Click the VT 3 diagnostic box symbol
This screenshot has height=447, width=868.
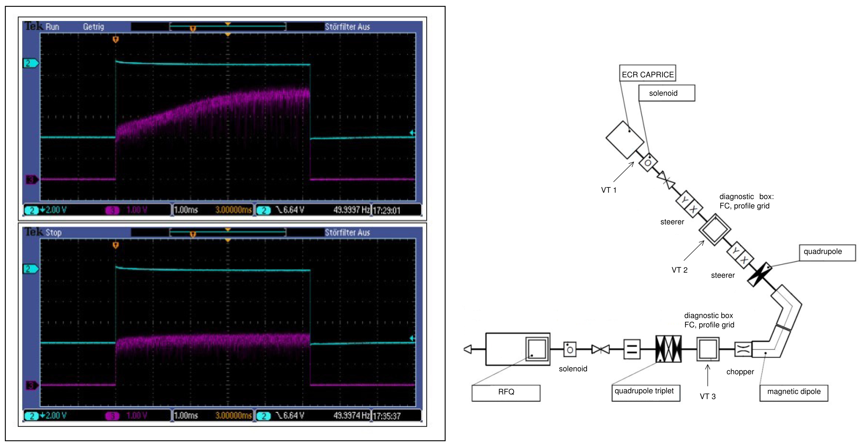coord(708,349)
